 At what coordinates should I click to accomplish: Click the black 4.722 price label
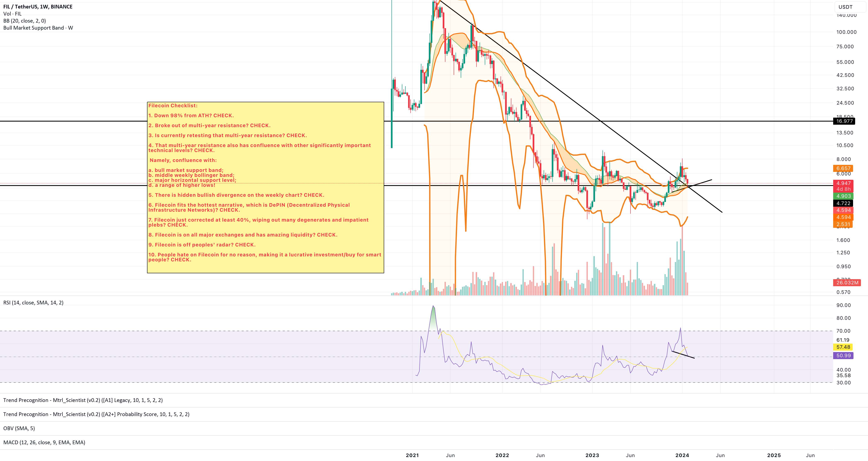point(843,203)
